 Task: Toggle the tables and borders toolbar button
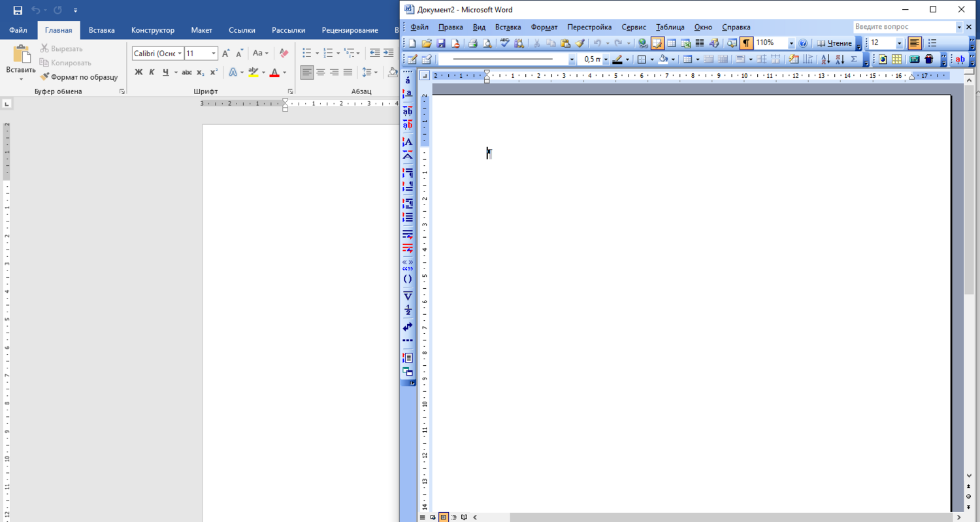657,43
